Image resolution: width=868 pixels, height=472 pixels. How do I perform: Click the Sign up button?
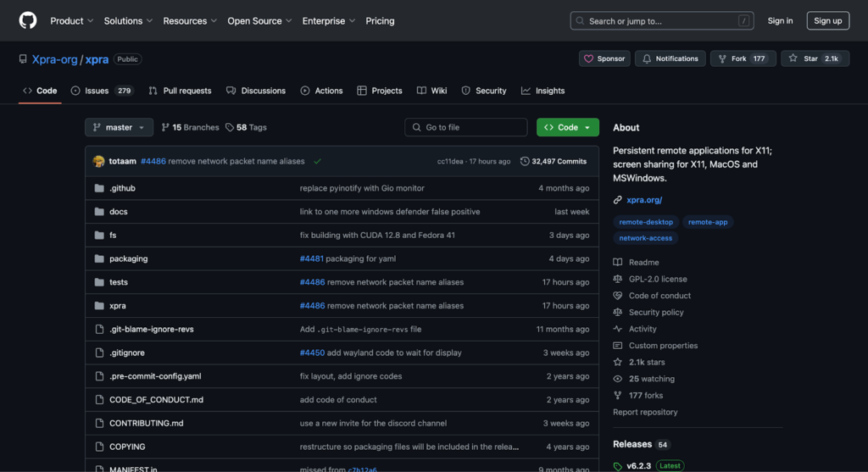(827, 20)
